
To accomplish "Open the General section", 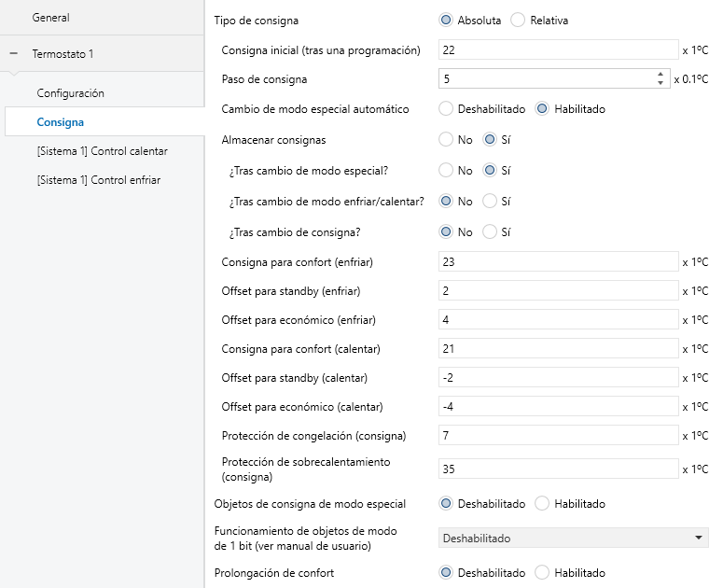I will (x=102, y=18).
